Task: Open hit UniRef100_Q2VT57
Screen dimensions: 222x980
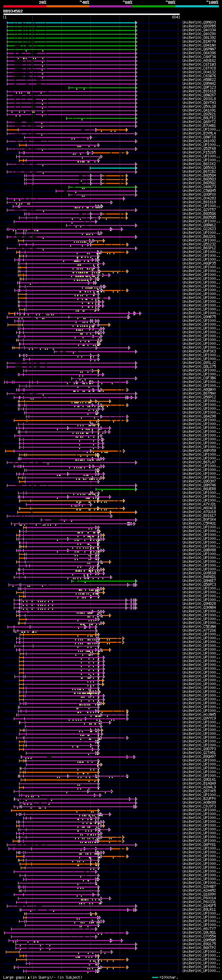Action: click(x=199, y=210)
